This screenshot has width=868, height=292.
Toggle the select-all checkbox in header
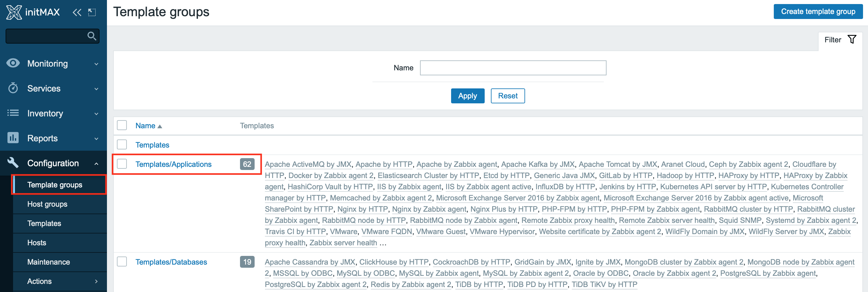point(122,125)
